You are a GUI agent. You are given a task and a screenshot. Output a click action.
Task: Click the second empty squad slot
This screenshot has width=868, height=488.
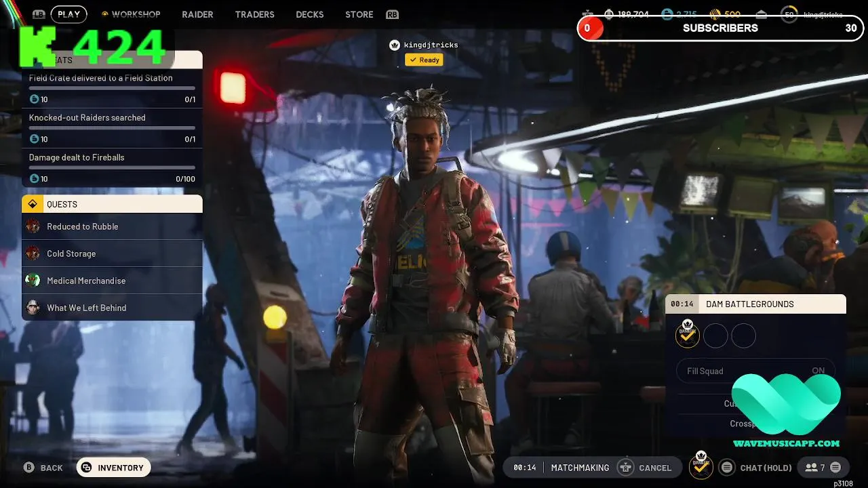715,335
